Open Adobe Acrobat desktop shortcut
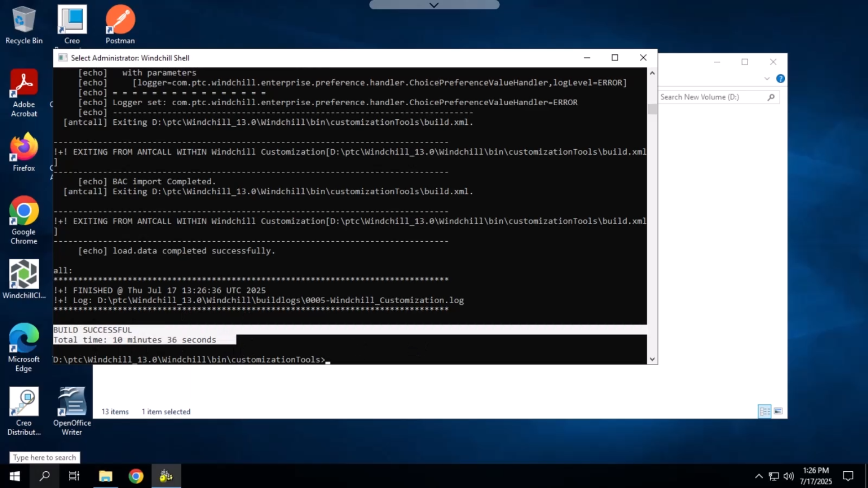Screen dimensions: 868x488 tap(24, 94)
